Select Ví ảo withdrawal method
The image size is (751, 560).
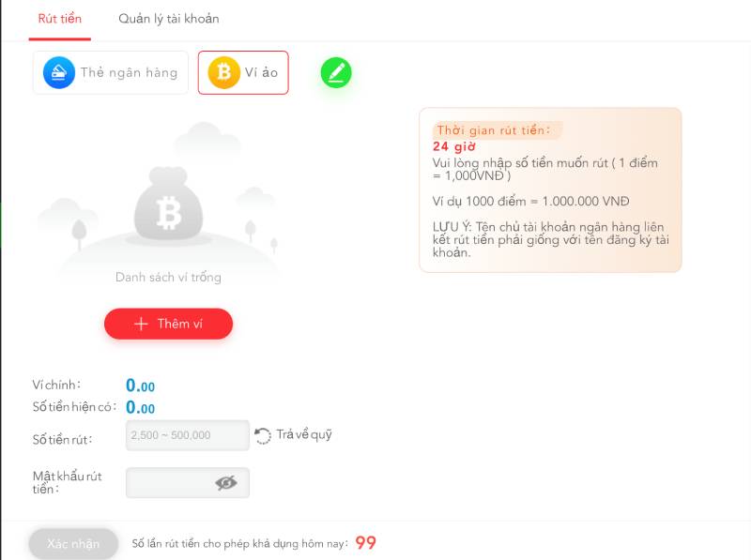click(x=243, y=73)
